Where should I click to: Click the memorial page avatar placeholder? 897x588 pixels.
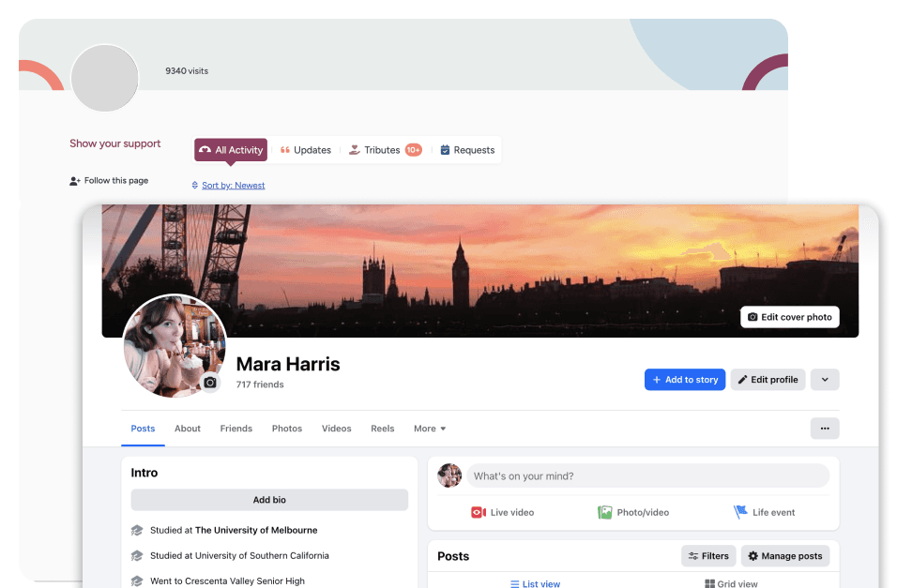pyautogui.click(x=105, y=78)
